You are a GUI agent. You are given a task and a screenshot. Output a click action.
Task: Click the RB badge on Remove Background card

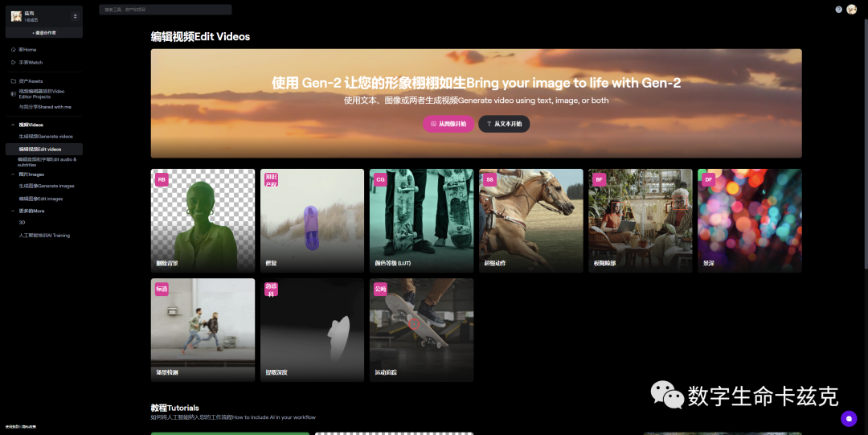(162, 180)
